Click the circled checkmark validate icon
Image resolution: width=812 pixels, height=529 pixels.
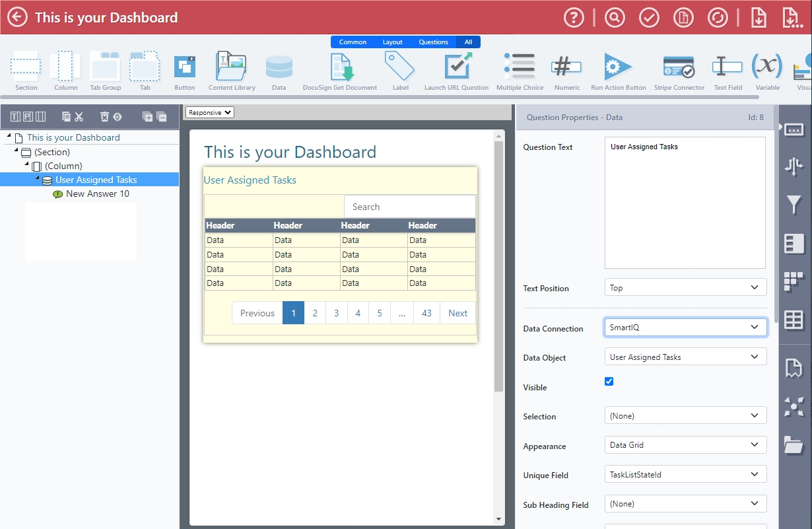point(650,17)
